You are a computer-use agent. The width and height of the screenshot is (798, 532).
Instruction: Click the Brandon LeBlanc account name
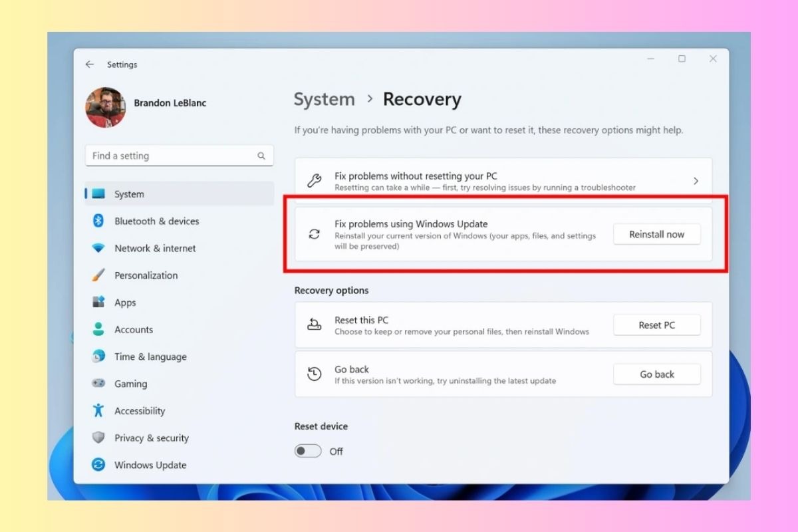170,103
